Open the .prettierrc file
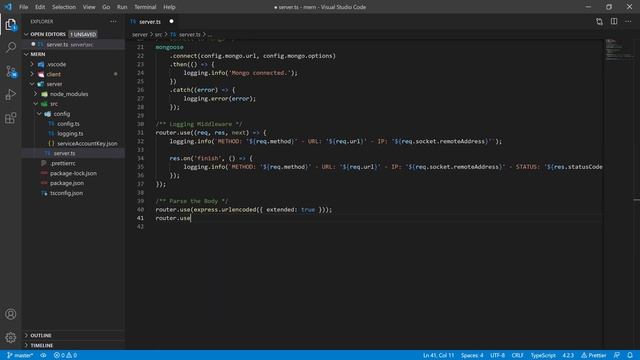The width and height of the screenshot is (640, 360). click(62, 163)
